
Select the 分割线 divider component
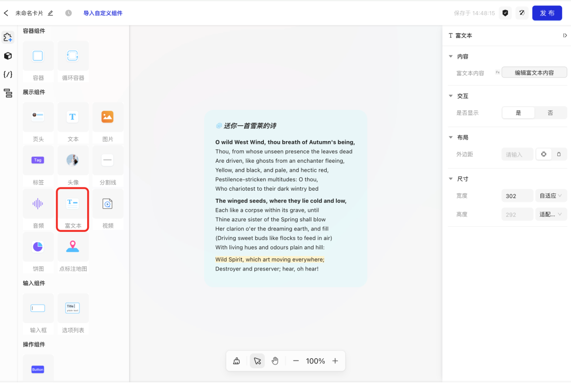[x=108, y=166]
